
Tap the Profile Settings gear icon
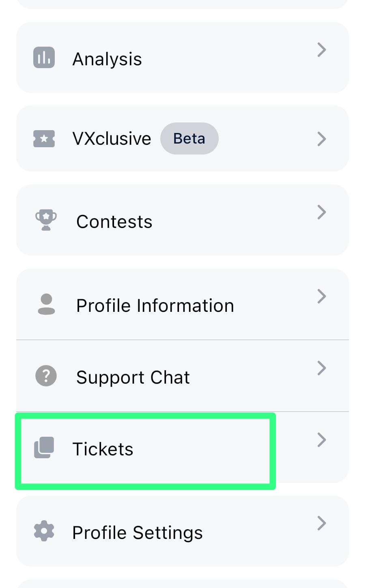[x=44, y=531]
